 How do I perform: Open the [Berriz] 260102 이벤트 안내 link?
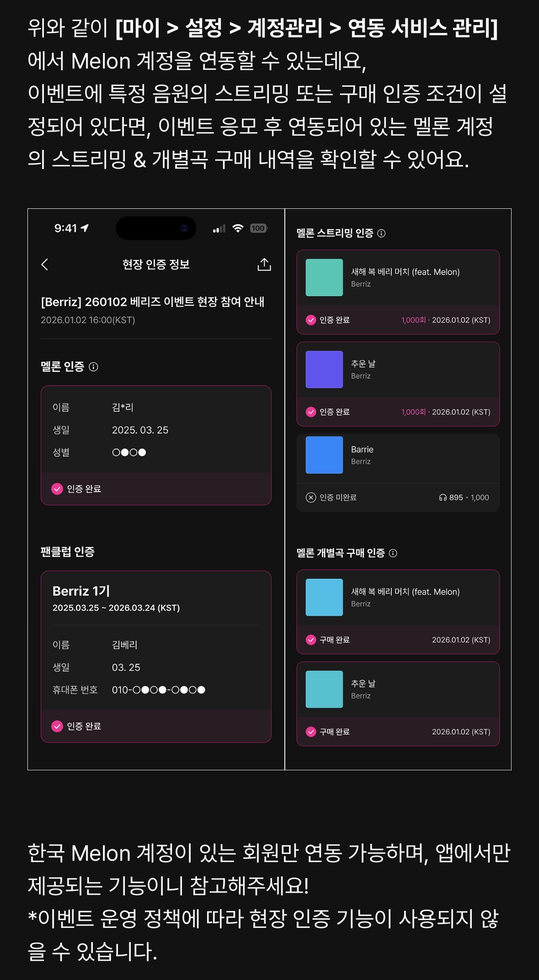point(155,302)
